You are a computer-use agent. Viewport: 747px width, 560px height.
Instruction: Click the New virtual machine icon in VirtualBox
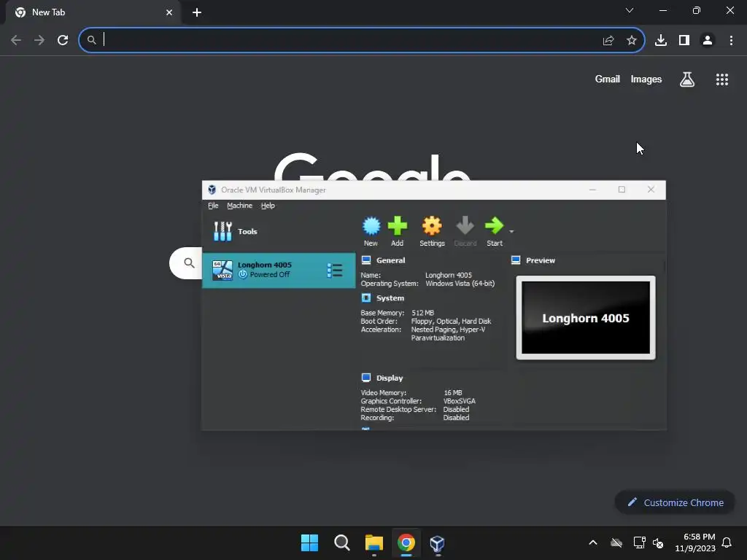[x=371, y=231]
